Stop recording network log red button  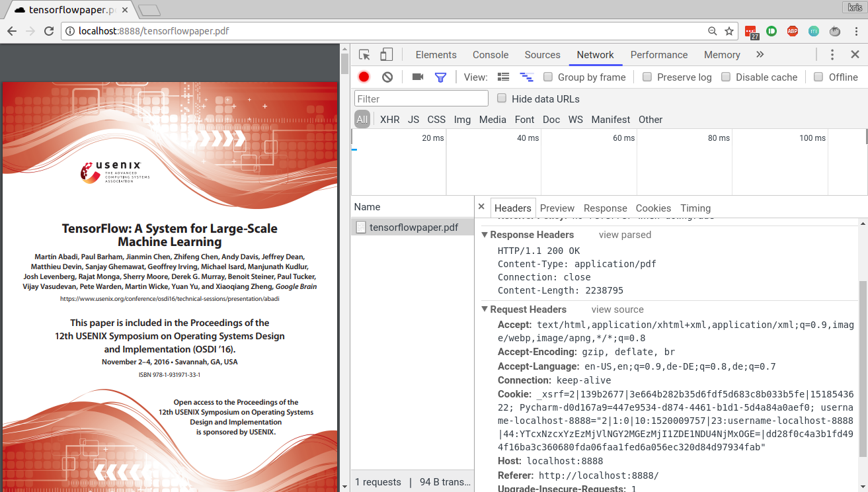click(364, 77)
